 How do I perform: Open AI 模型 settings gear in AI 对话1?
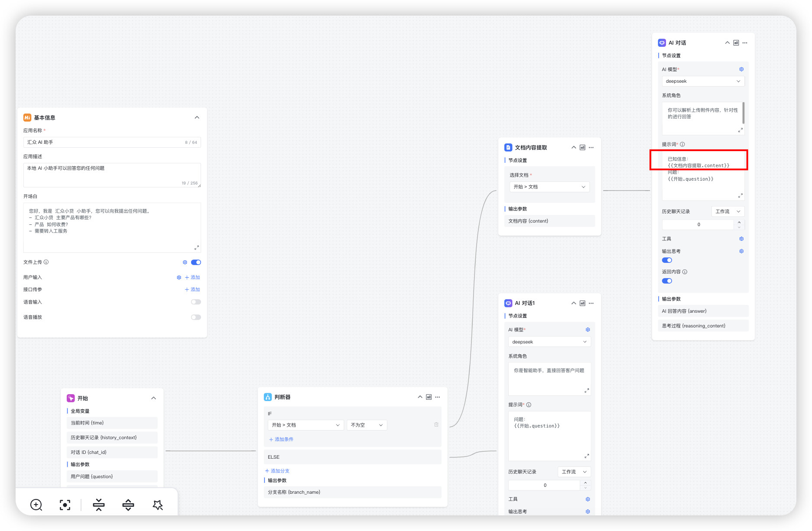tap(588, 330)
